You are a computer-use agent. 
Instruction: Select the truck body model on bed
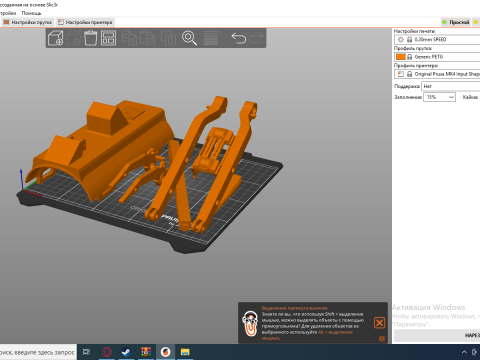coord(100,147)
